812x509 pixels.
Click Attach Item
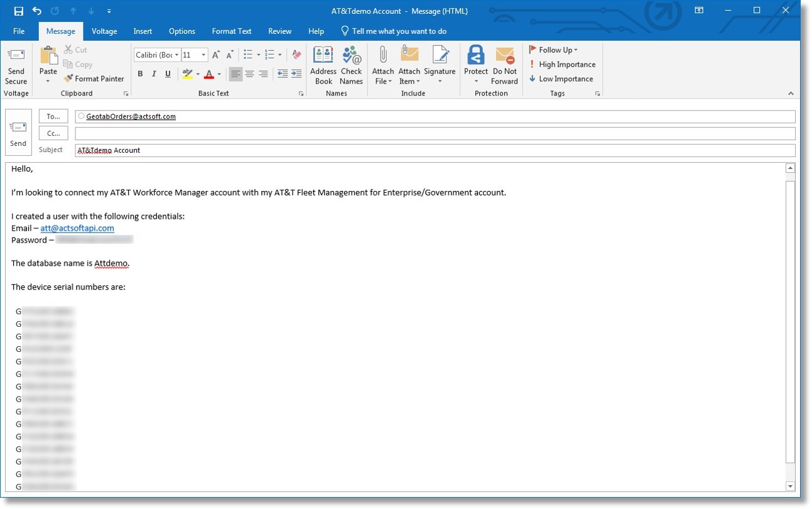(x=409, y=65)
